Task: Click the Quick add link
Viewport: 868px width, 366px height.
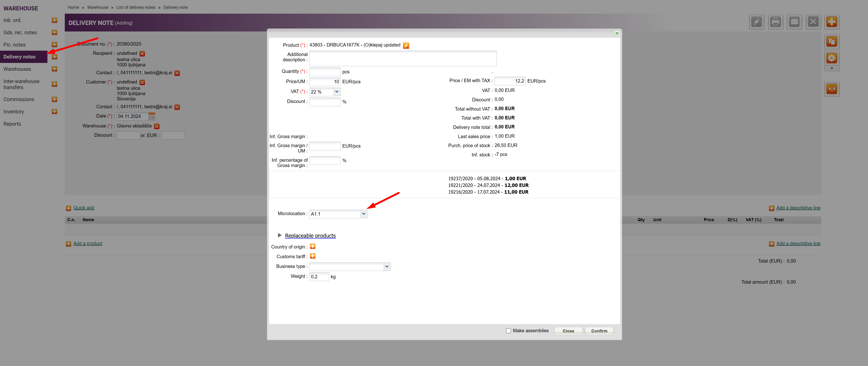Action: pyautogui.click(x=84, y=208)
